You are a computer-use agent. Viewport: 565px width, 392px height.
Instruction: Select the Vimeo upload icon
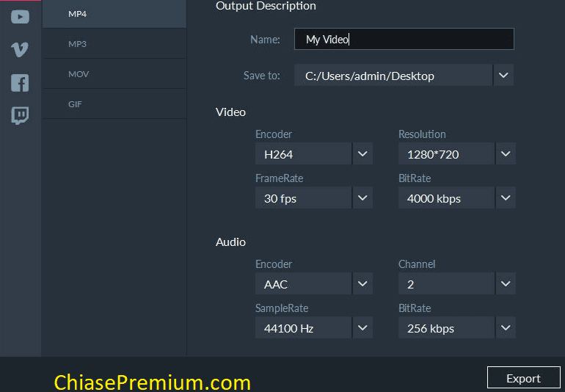click(20, 49)
